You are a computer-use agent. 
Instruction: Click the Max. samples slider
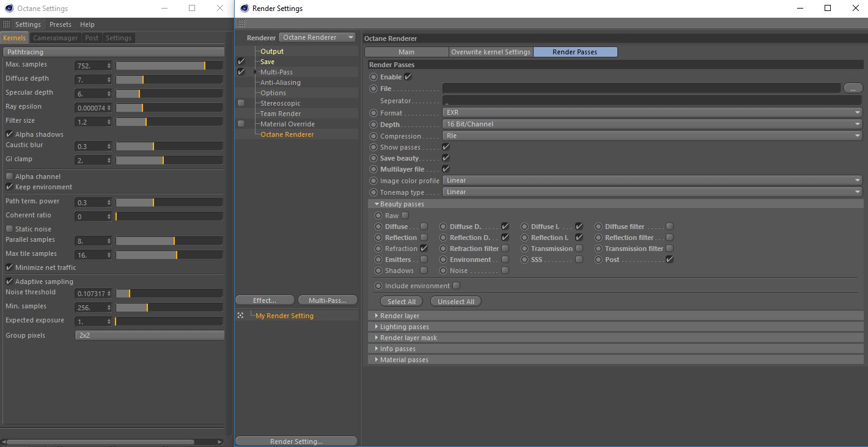169,65
